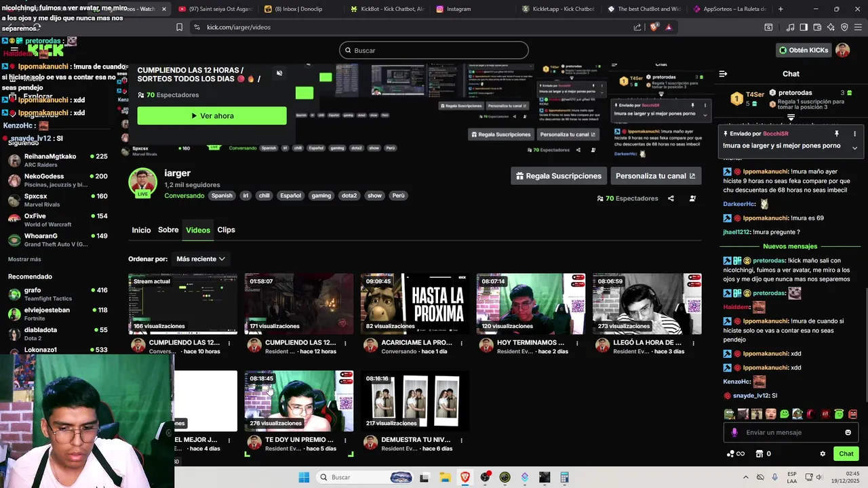Switch to the Sobre tab
868x488 pixels.
coord(168,230)
